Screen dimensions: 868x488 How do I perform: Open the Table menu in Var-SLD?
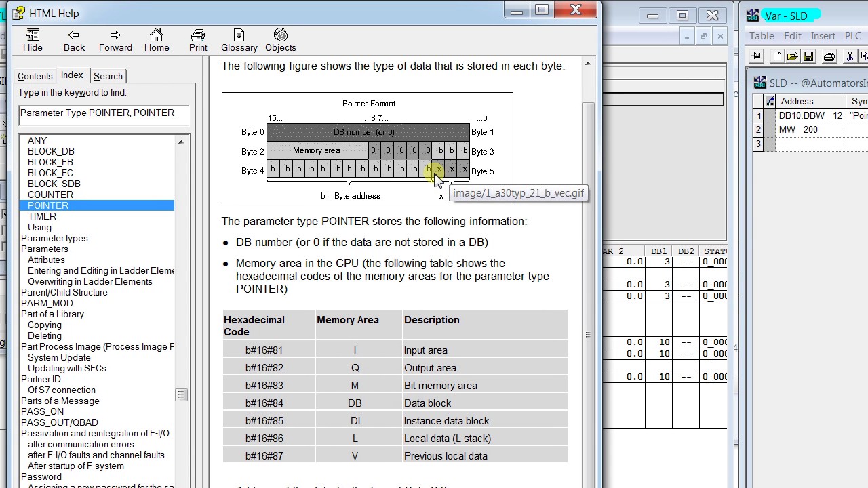(x=762, y=36)
